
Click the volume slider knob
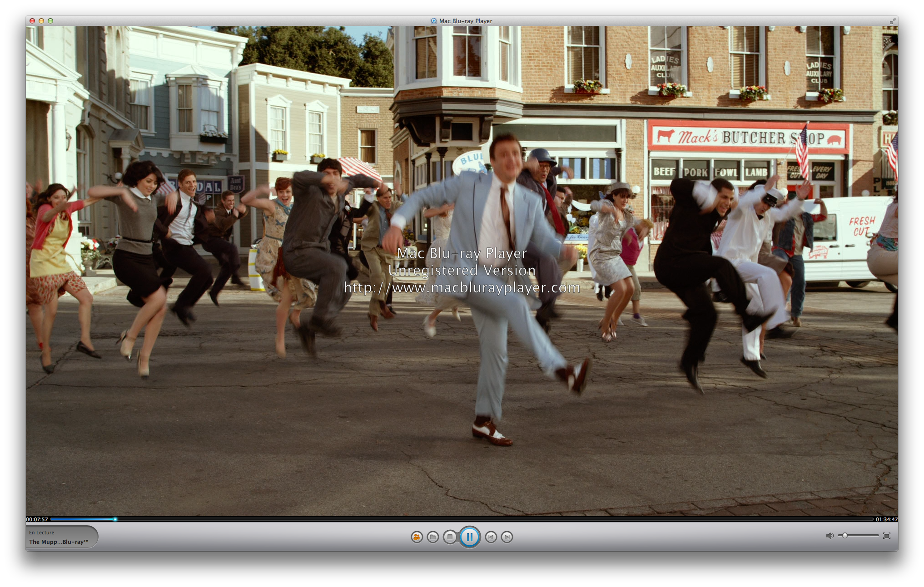(x=845, y=536)
